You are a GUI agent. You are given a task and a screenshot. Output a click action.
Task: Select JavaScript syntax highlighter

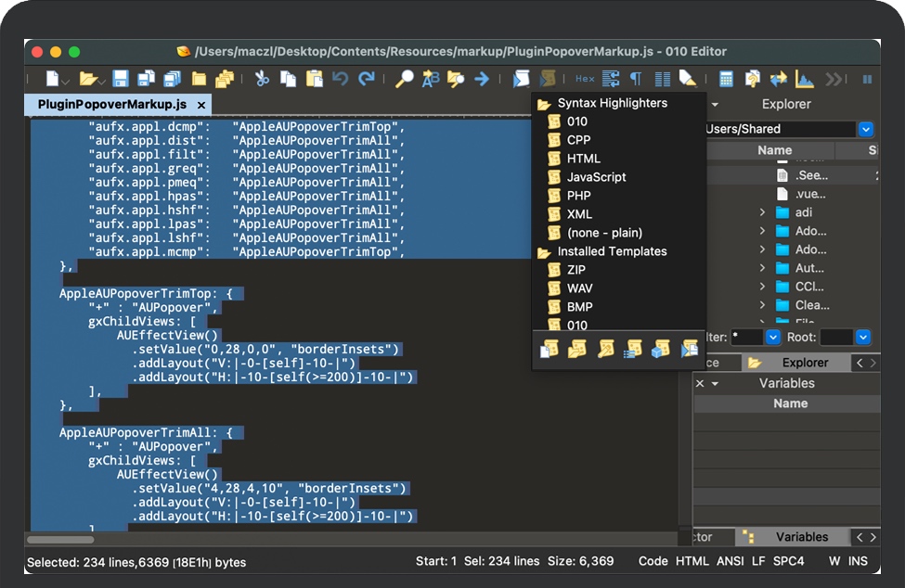point(596,177)
